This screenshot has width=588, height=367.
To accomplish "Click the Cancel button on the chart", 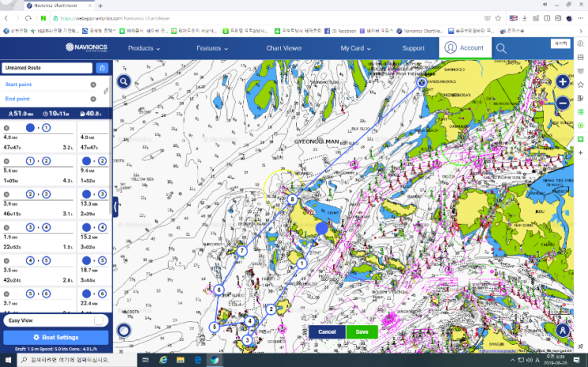I will [327, 331].
